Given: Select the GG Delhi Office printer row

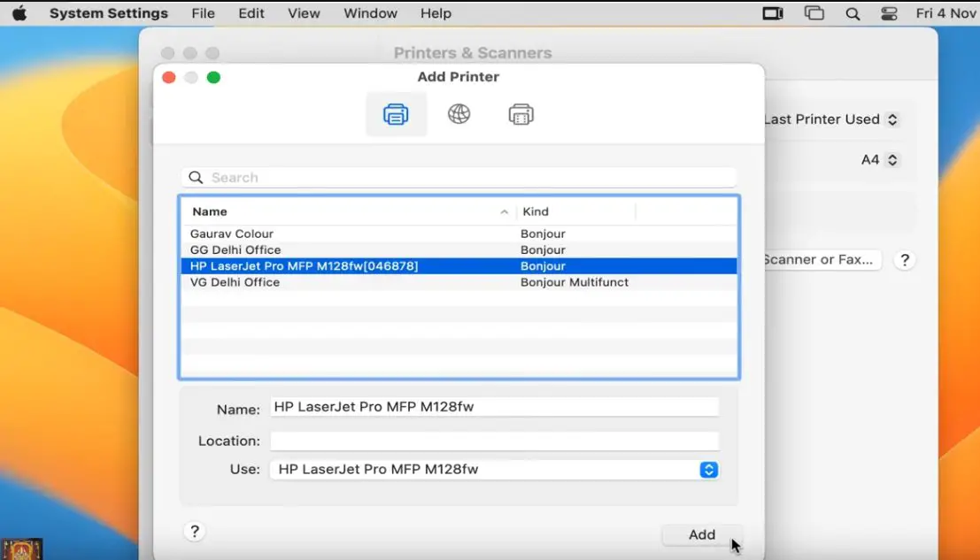Looking at the screenshot, I should (x=354, y=249).
